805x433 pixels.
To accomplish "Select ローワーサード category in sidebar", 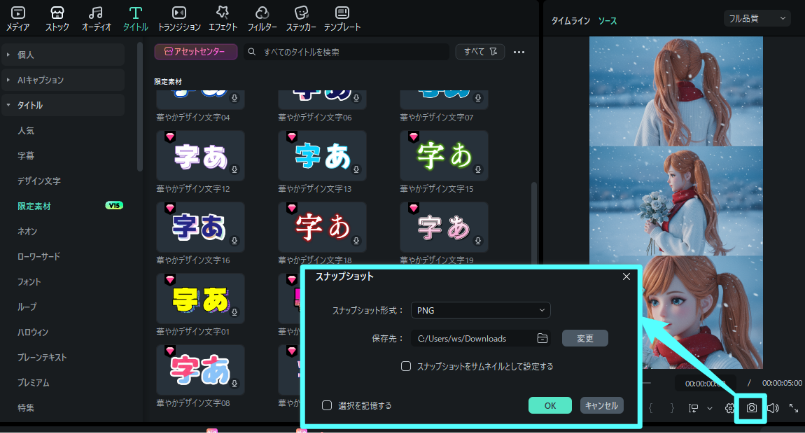I will point(39,256).
